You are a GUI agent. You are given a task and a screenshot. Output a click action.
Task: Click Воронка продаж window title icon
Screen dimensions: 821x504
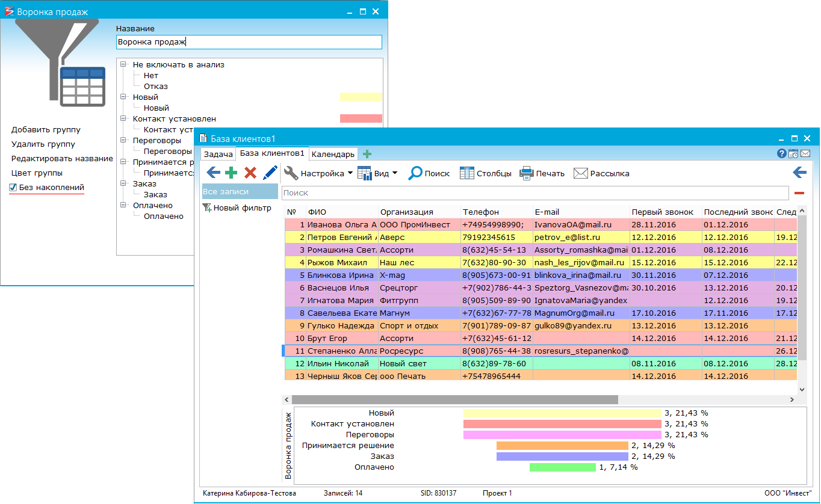[x=9, y=11]
